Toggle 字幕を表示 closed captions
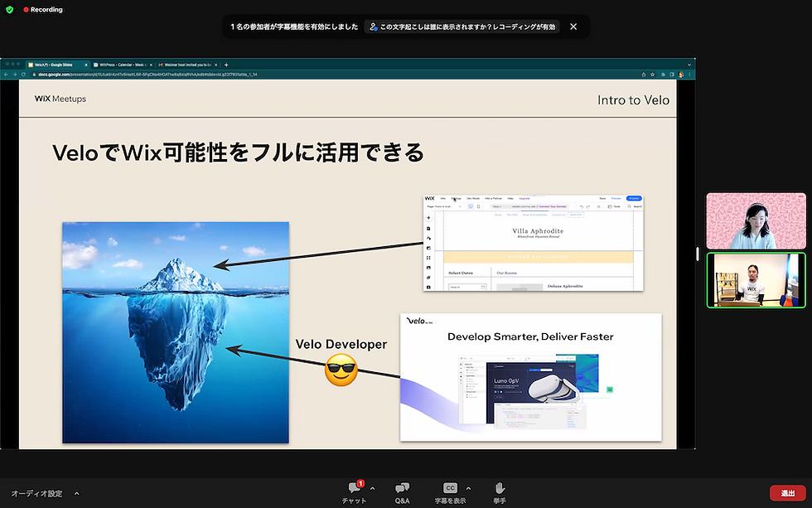This screenshot has height=508, width=812. click(450, 492)
